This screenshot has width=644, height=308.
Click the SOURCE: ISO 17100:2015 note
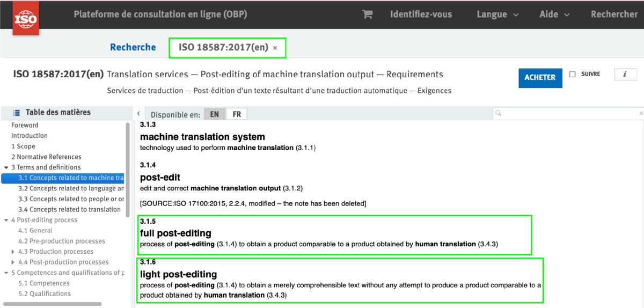(253, 204)
